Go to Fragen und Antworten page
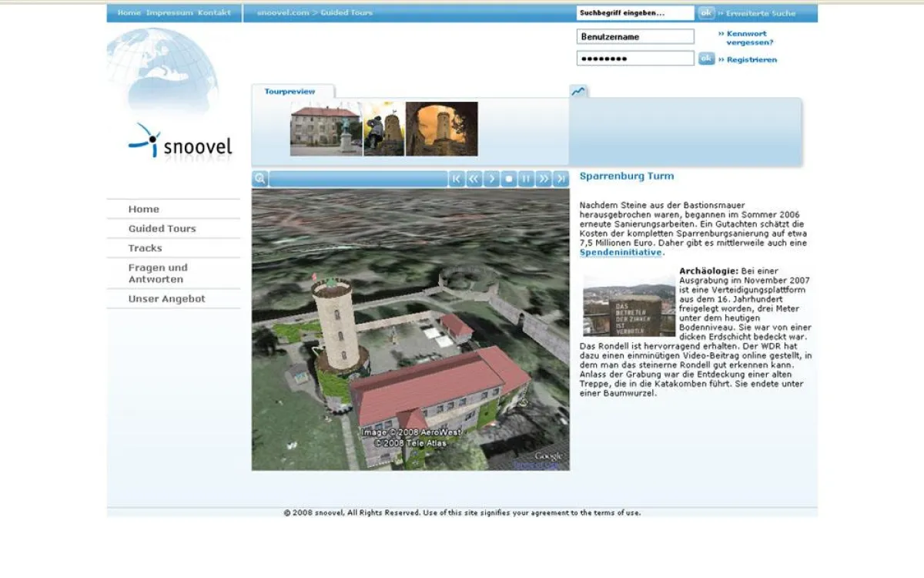 158,273
